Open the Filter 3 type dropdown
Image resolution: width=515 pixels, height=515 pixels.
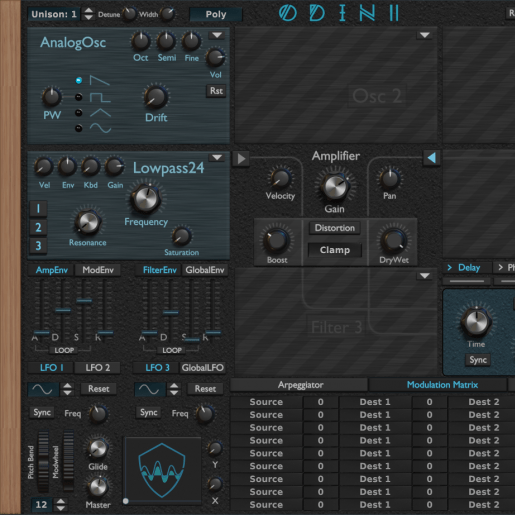tap(425, 276)
